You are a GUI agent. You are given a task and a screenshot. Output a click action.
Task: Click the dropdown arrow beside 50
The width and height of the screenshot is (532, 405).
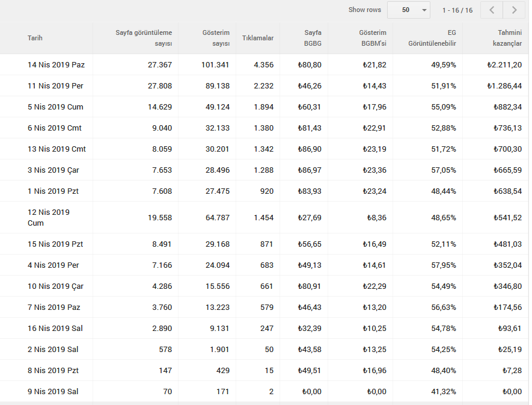(424, 10)
